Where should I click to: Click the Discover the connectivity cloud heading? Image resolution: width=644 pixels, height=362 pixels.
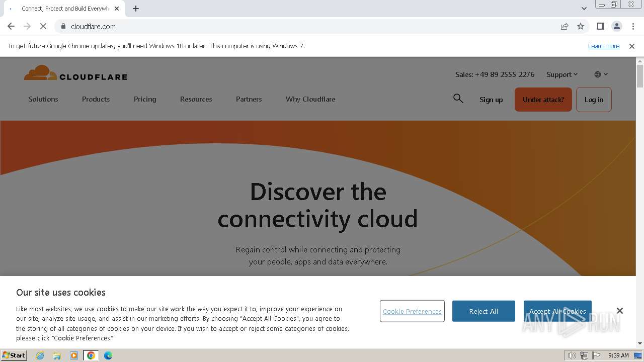(x=317, y=205)
